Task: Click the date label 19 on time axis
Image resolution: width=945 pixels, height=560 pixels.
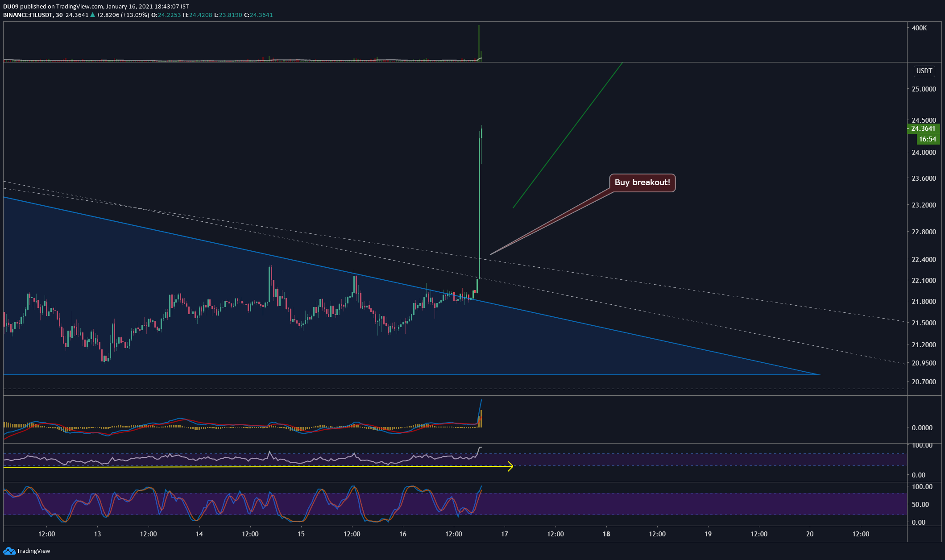Action: [x=708, y=534]
